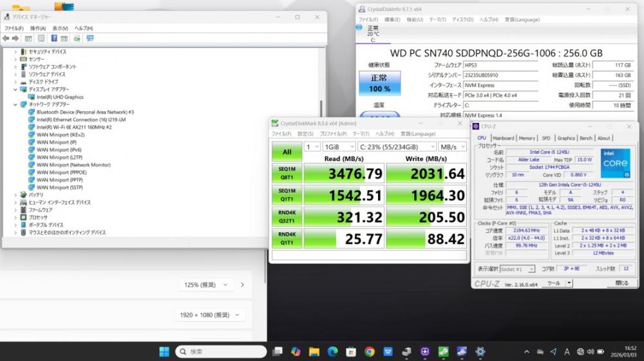The height and width of the screenshot is (361, 644).
Task: Run the SEQ1M Q8T1 test button
Action: 287,173
